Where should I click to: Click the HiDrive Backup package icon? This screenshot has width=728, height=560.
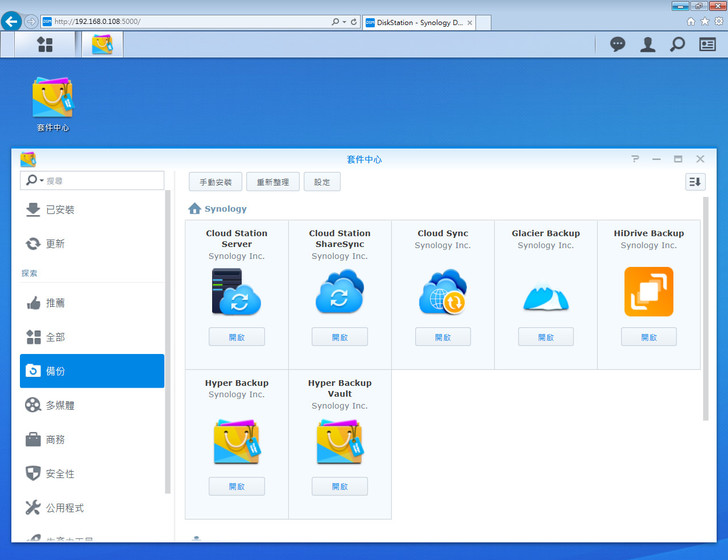click(x=648, y=292)
